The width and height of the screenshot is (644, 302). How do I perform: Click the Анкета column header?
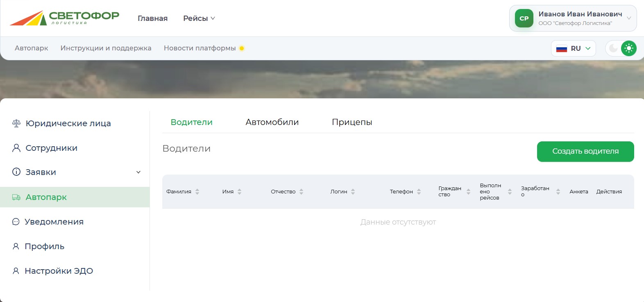pyautogui.click(x=579, y=191)
